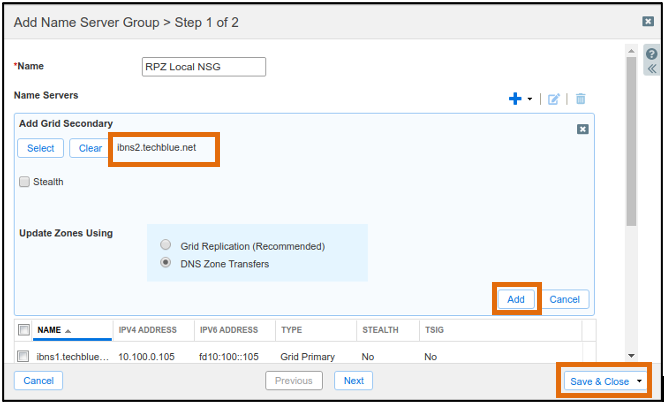Screen dimensions: 666x404
Task: Close the Add Name Server Group dialog
Action: pyautogui.click(x=648, y=21)
